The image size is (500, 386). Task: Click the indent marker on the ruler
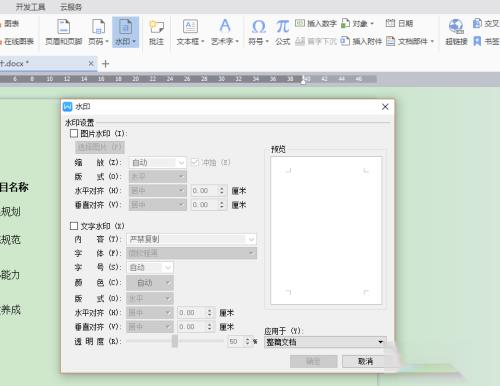pyautogui.click(x=303, y=80)
